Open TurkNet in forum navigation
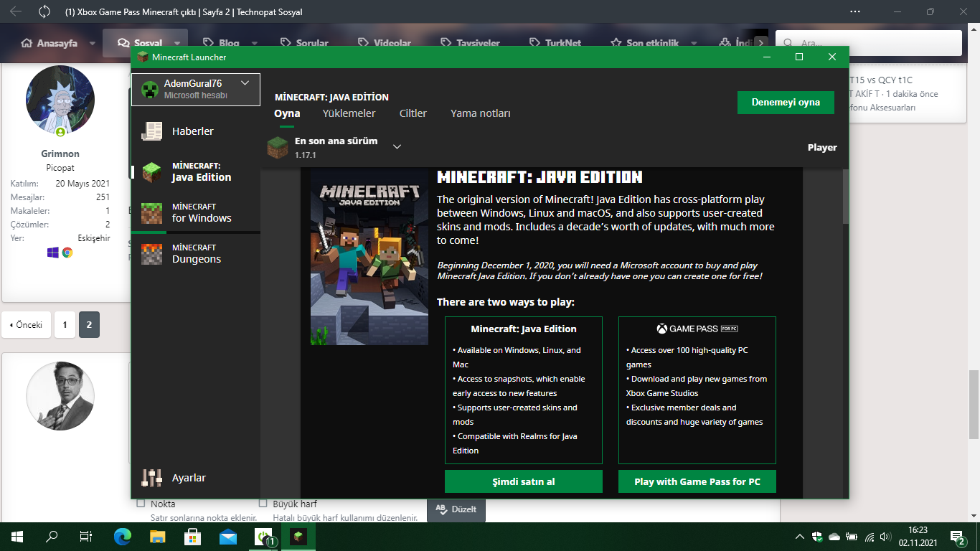 (x=555, y=43)
